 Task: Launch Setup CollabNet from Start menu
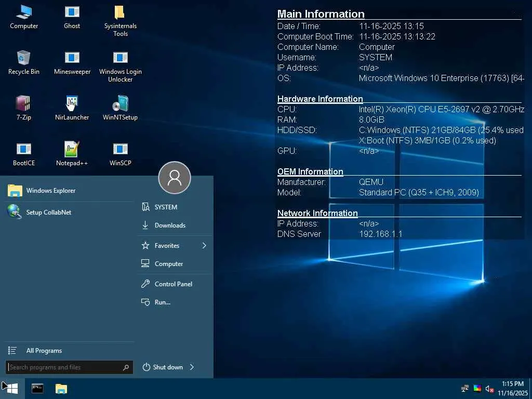[x=69, y=212]
